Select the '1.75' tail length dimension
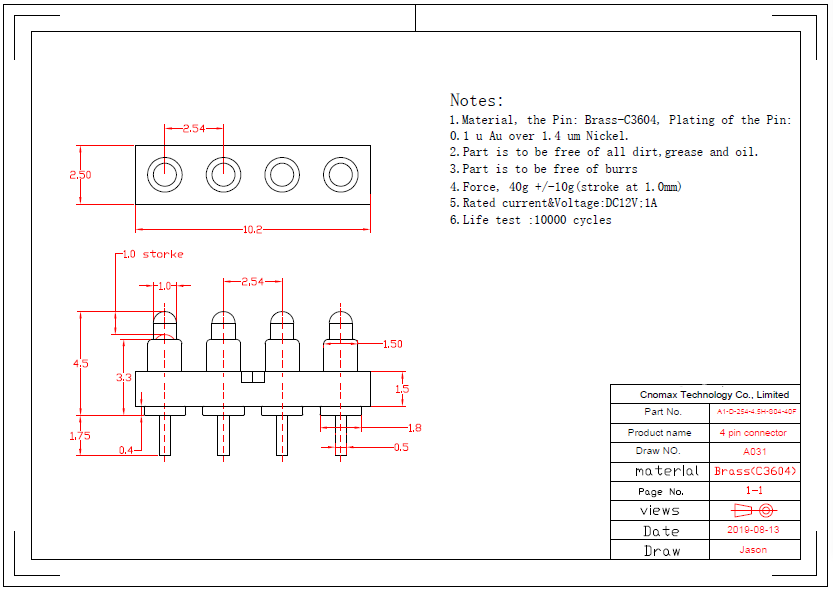The height and width of the screenshot is (593, 833). (80, 436)
